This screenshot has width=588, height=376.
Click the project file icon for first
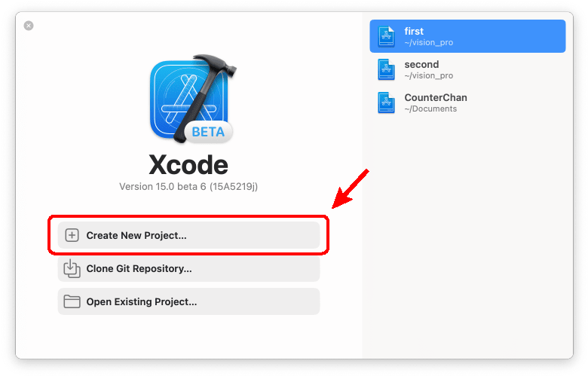pos(386,36)
